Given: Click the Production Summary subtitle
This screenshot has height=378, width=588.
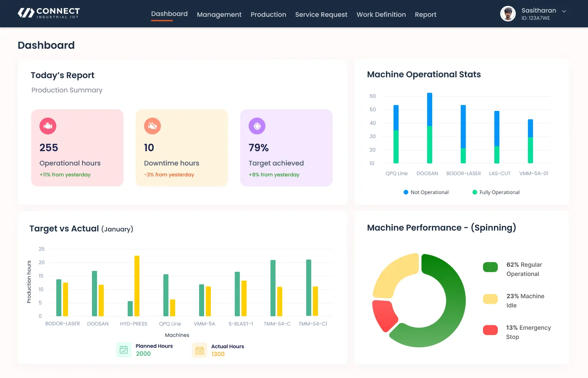Looking at the screenshot, I should [x=67, y=90].
